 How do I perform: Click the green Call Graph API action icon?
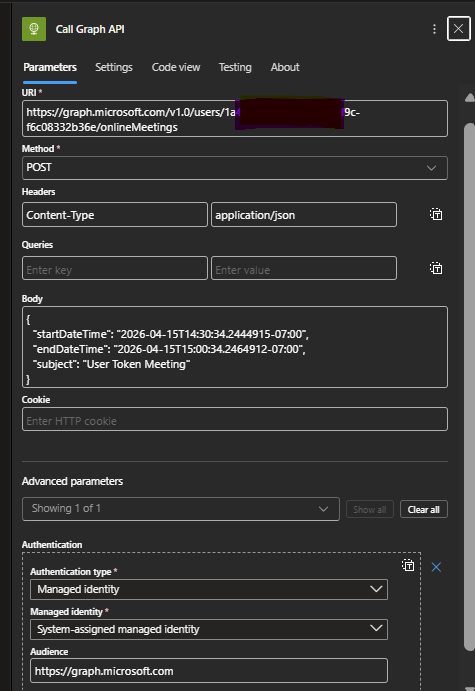coord(34,29)
